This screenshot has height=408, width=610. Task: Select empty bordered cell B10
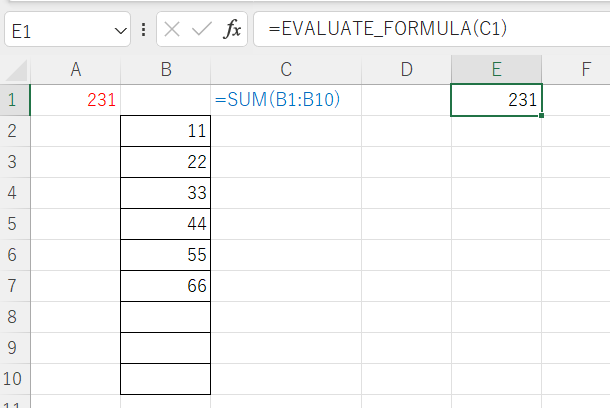point(165,379)
